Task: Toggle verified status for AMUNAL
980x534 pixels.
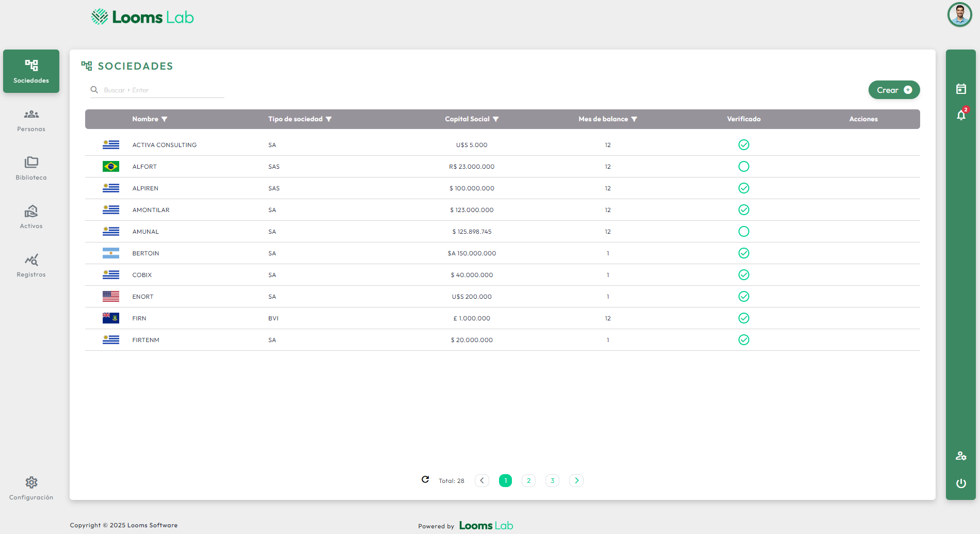Action: point(744,232)
